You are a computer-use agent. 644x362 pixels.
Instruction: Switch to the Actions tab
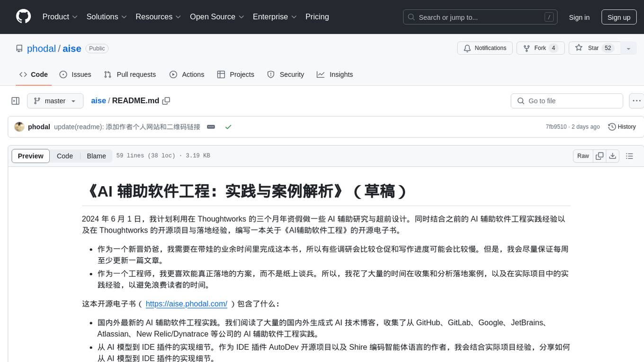tap(187, 74)
